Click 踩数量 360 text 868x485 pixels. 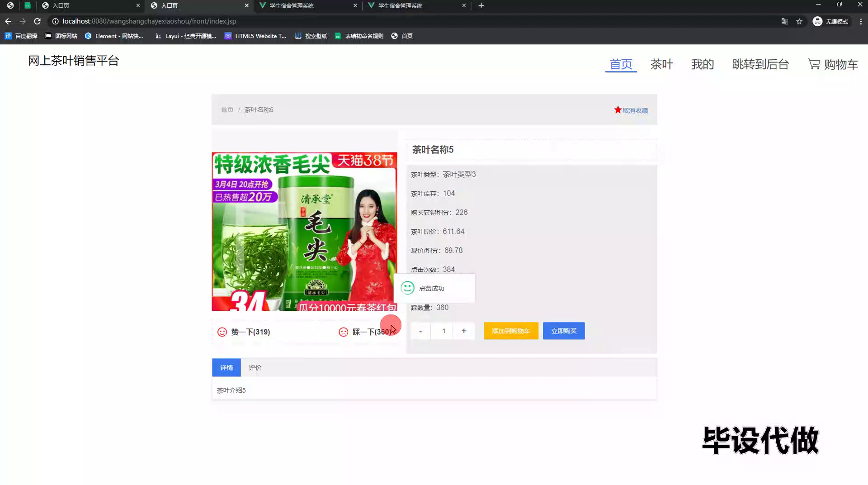(429, 307)
